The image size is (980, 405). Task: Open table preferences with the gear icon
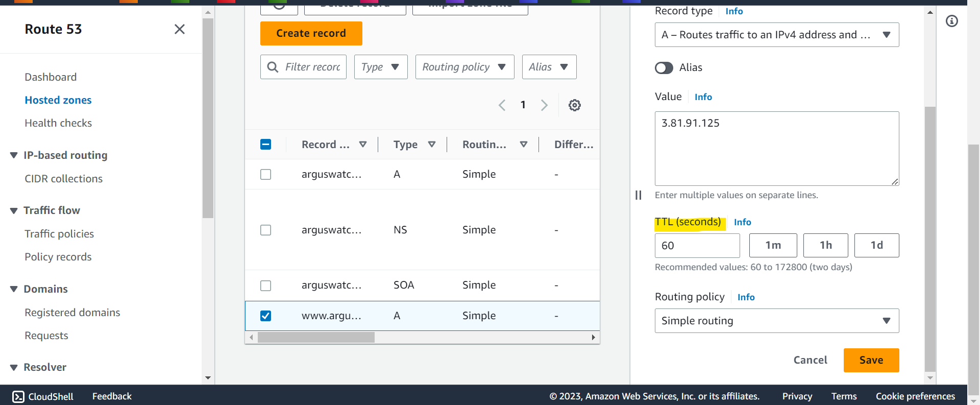click(575, 105)
